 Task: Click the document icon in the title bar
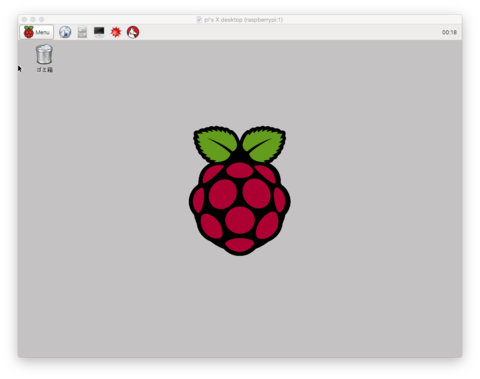point(199,20)
